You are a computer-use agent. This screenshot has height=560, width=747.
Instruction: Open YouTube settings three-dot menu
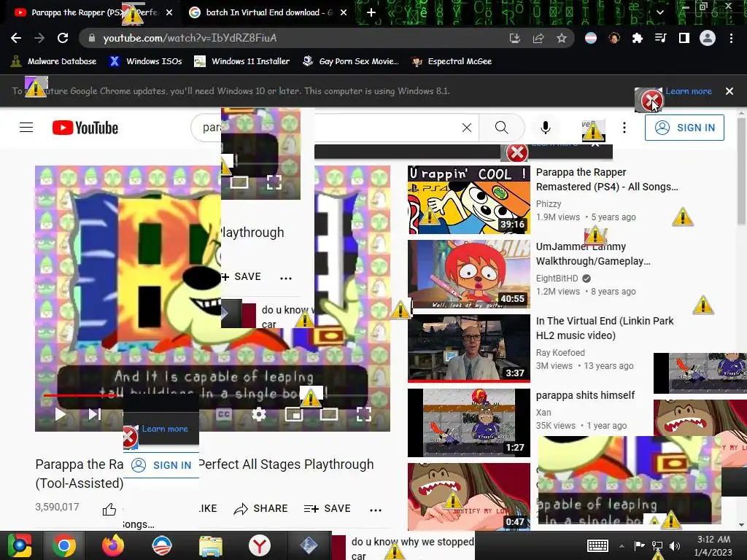pyautogui.click(x=624, y=128)
